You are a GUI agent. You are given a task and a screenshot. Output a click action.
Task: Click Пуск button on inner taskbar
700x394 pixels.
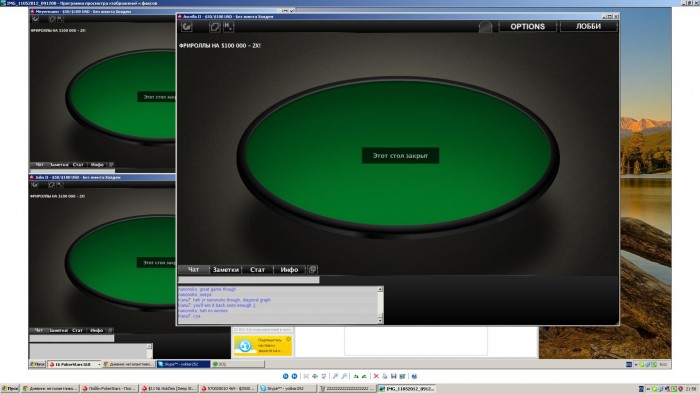37,365
